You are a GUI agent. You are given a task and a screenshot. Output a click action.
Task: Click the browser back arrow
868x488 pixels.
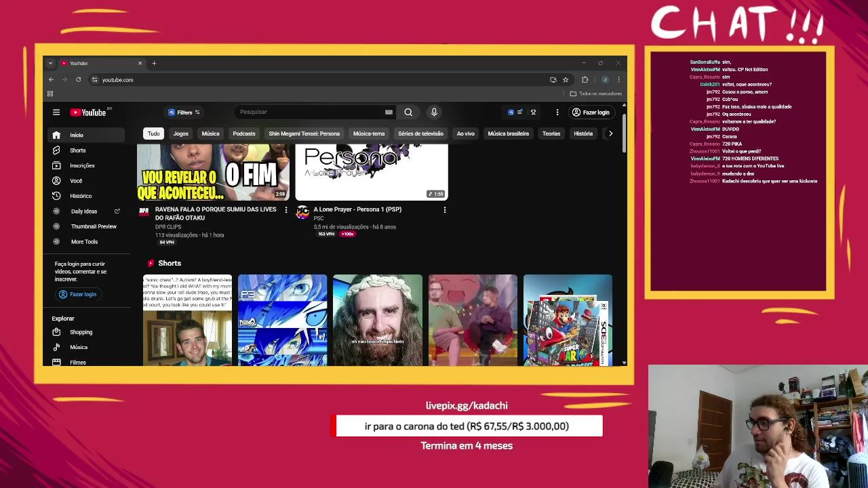point(51,80)
